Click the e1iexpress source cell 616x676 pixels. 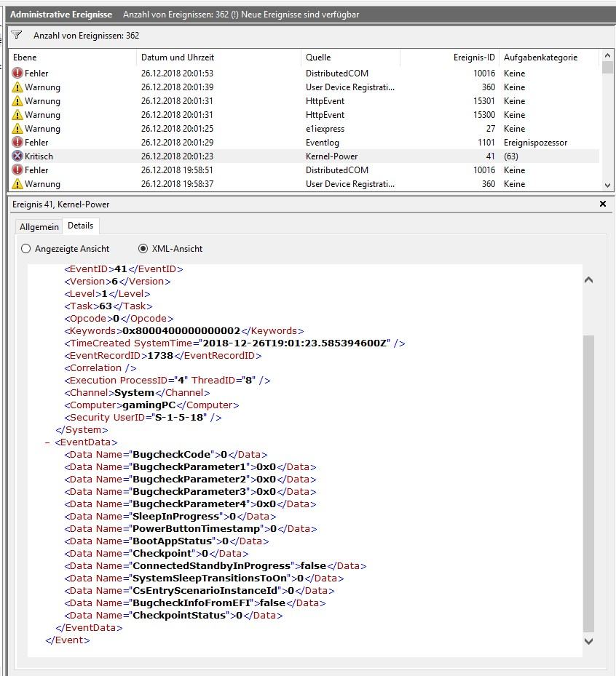[x=325, y=129]
